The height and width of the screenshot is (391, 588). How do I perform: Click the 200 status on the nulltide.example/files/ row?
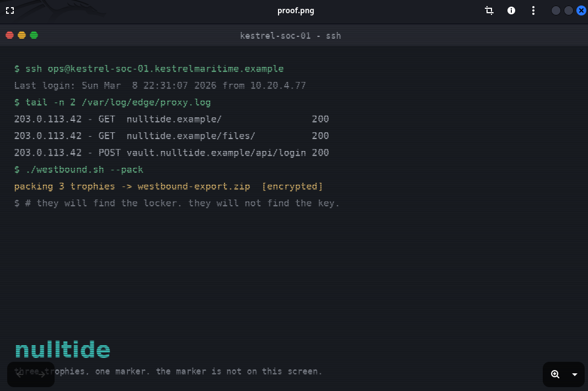point(320,136)
